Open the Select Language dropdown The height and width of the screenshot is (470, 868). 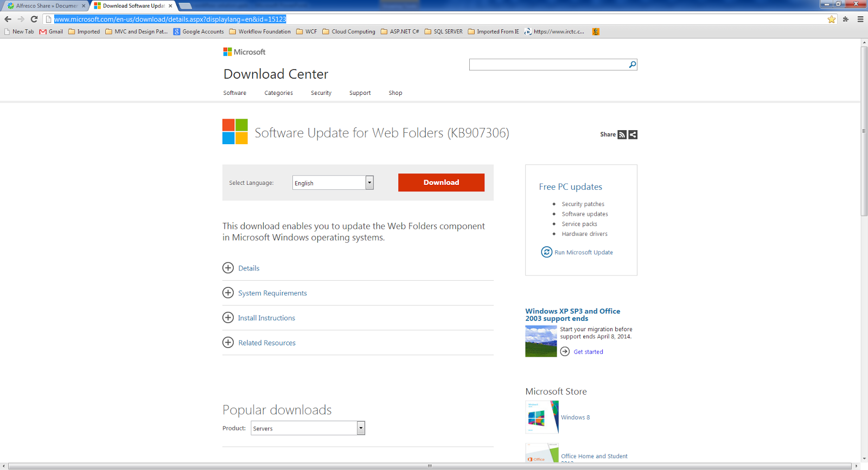point(333,183)
